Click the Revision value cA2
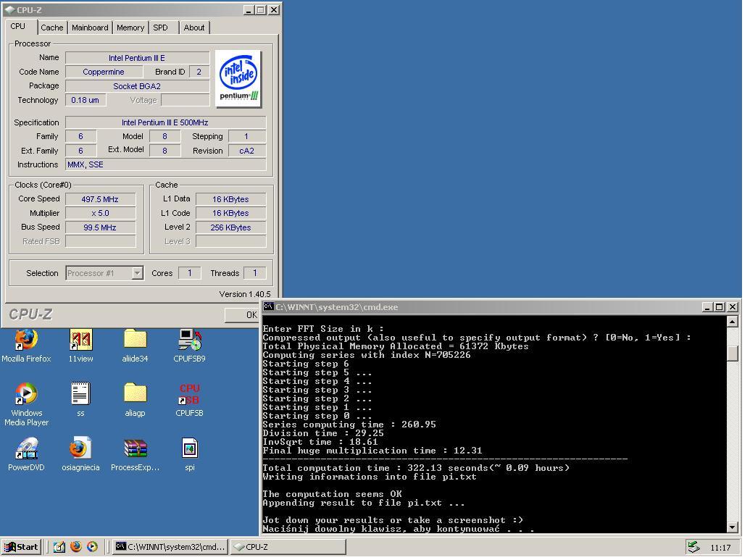750x560 pixels. point(247,151)
